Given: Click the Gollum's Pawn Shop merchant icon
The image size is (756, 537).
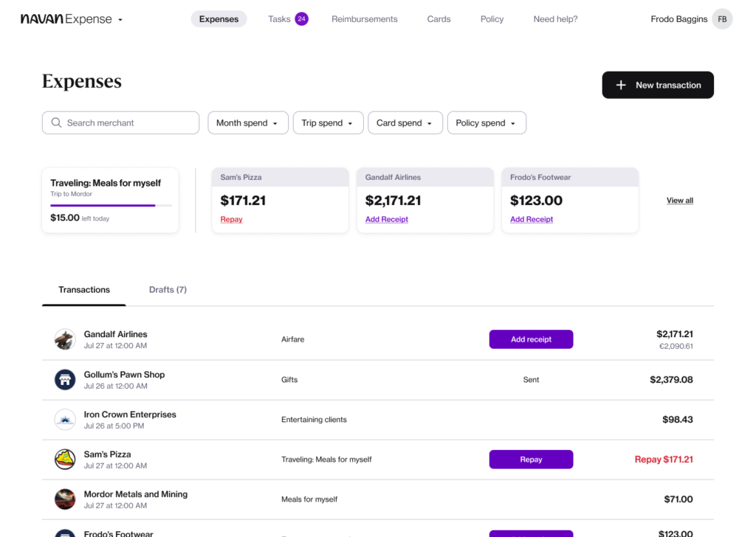Looking at the screenshot, I should (x=64, y=379).
